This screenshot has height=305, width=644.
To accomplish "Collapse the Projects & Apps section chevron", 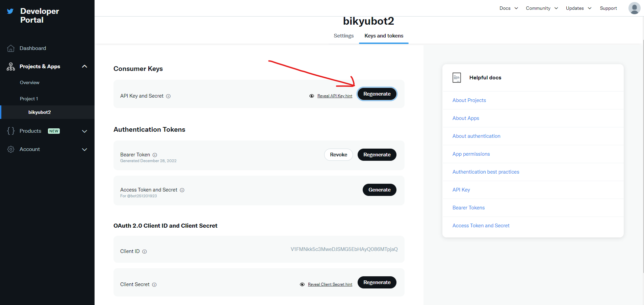I will (84, 67).
